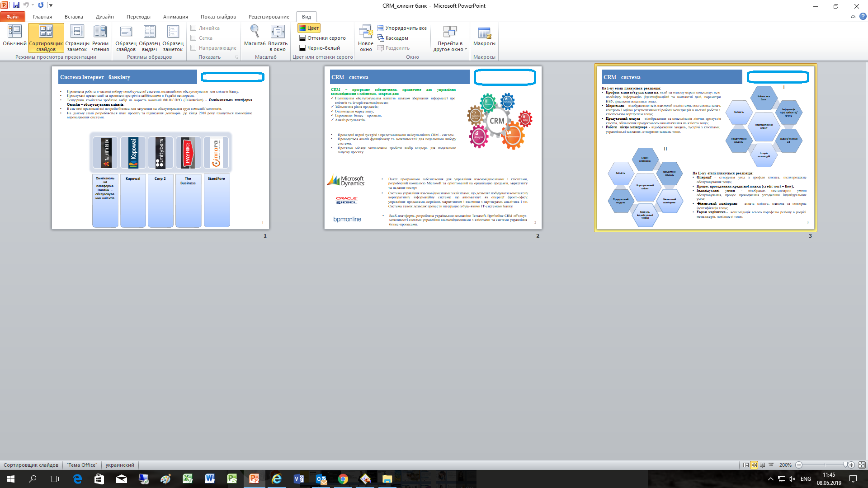This screenshot has height=488, width=868.
Task: Open Notes Page (Страницы заметок) view
Action: click(x=77, y=38)
